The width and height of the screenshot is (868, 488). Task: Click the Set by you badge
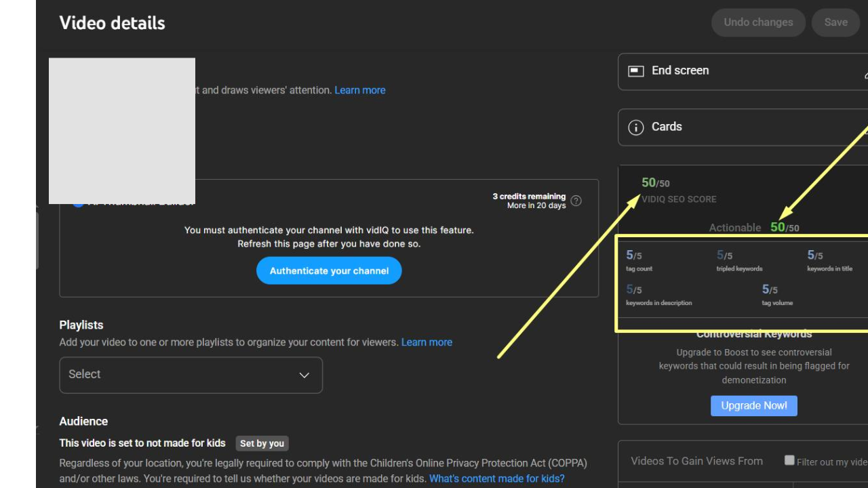262,443
